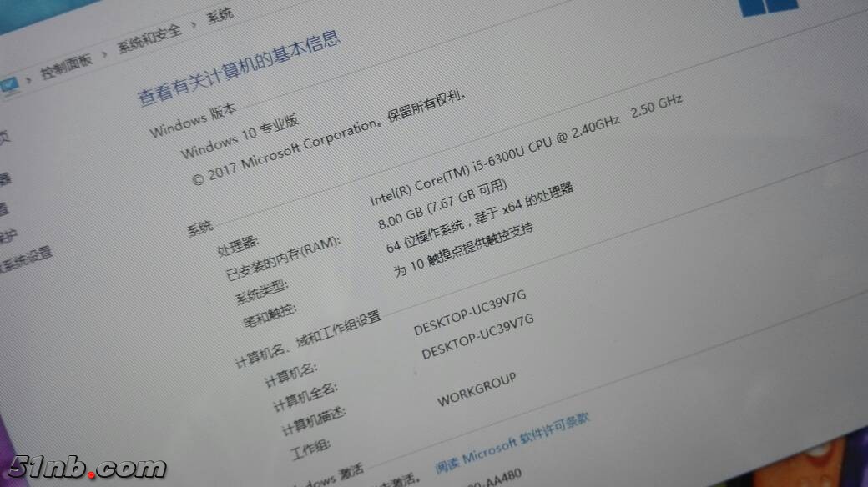Click 计算机名: label
This screenshot has width=868, height=487.
point(290,375)
